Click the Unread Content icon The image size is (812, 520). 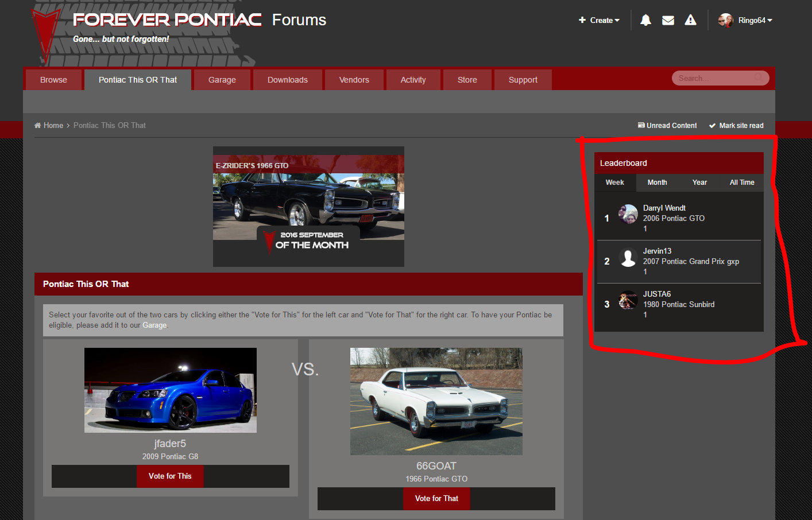point(641,125)
